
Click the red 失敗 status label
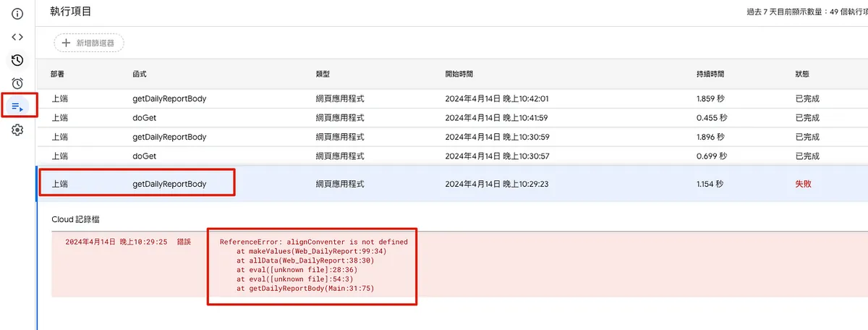tap(803, 184)
